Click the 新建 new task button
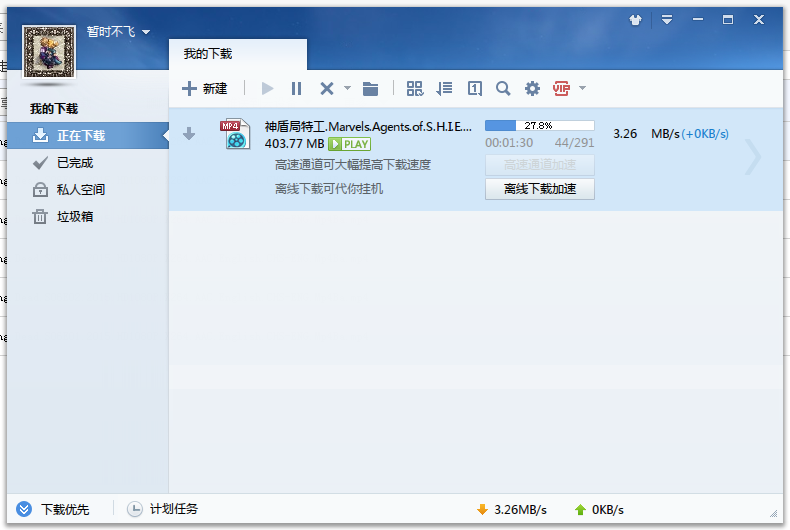Image resolution: width=790 pixels, height=530 pixels. click(205, 89)
